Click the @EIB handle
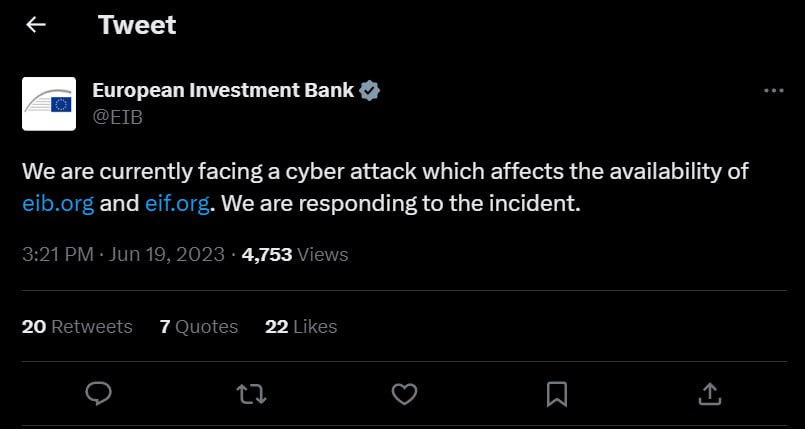The image size is (805, 429). pyautogui.click(x=117, y=118)
